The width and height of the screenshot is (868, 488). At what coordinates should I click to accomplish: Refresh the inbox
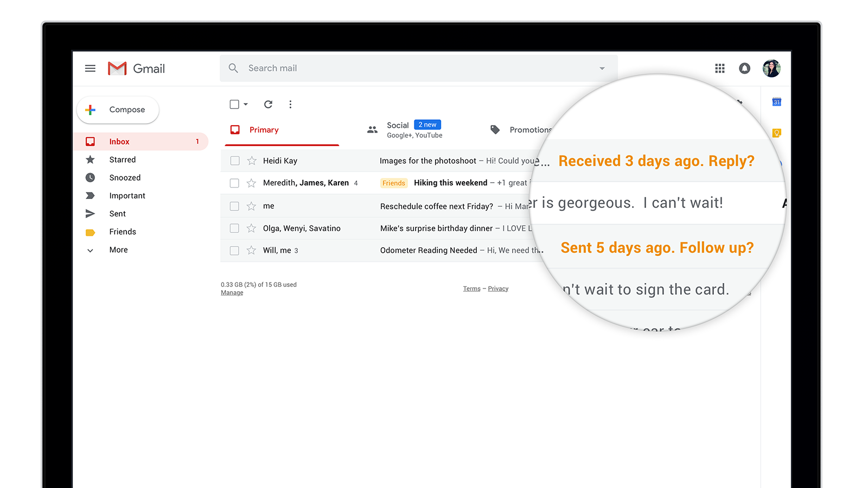(x=268, y=104)
